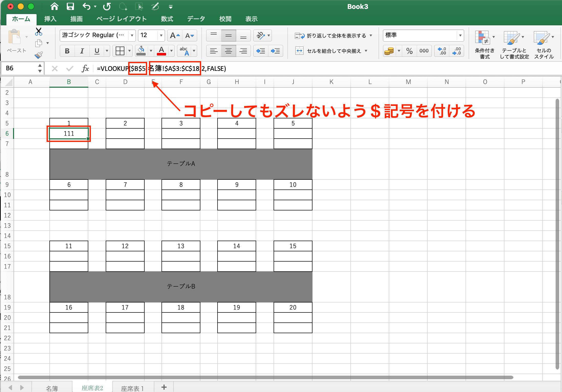This screenshot has width=562, height=392.
Task: Apply currency format with coins icon
Action: pyautogui.click(x=389, y=51)
